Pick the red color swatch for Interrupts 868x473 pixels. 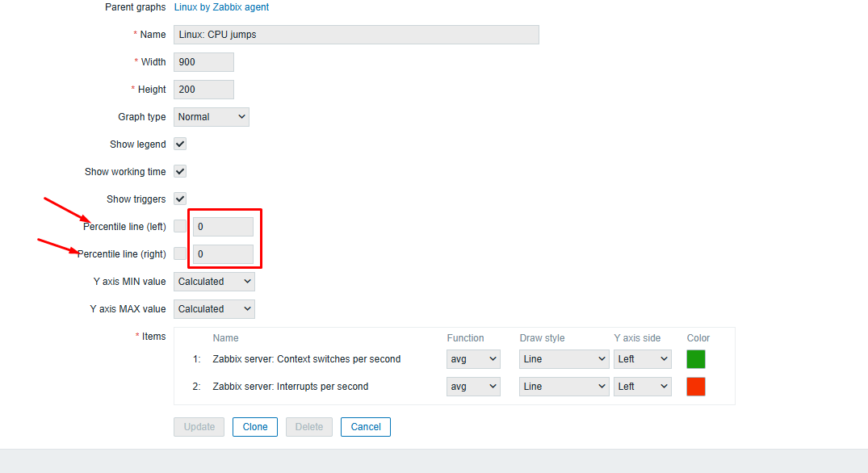coord(696,387)
